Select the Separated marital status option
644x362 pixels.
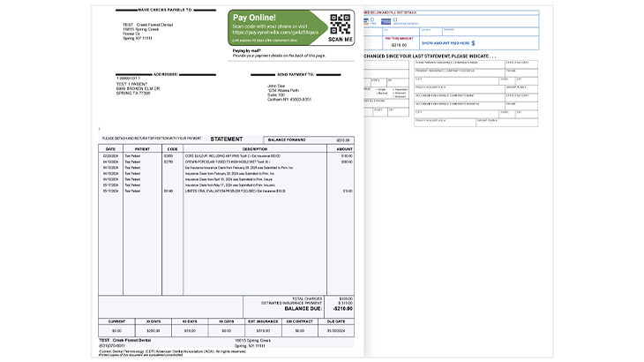400,89
